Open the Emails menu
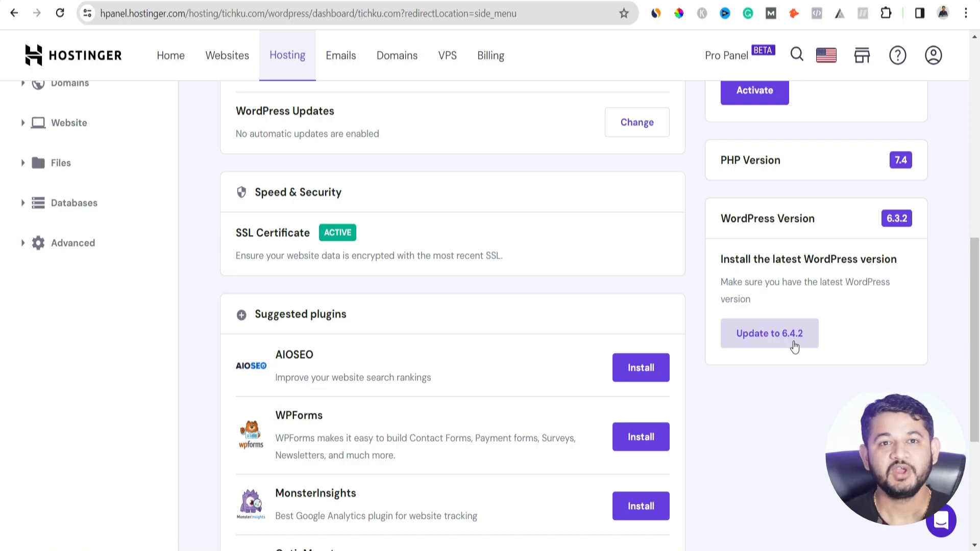The width and height of the screenshot is (980, 551). 341,55
